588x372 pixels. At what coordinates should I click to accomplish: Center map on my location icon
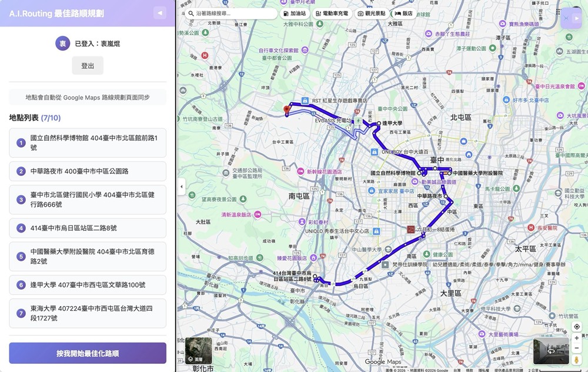[577, 327]
